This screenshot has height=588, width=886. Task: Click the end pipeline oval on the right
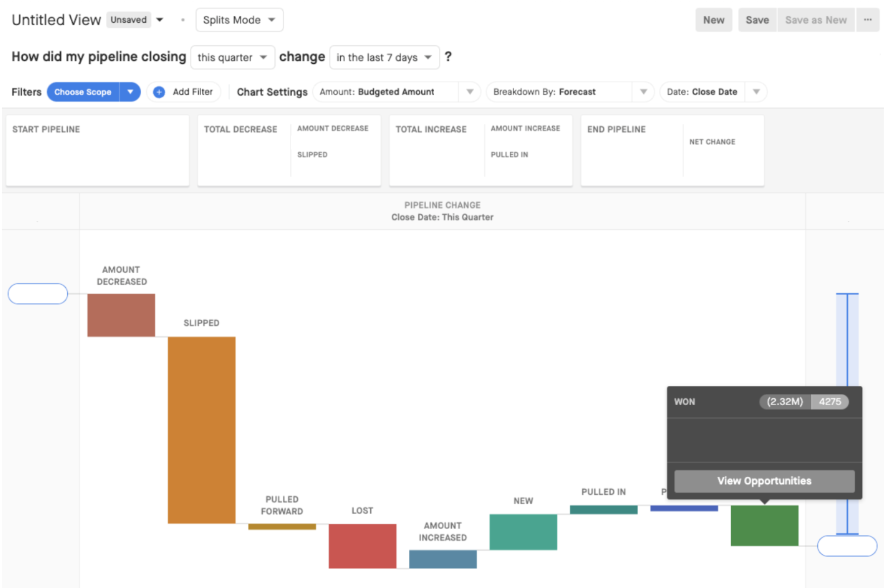click(x=847, y=546)
